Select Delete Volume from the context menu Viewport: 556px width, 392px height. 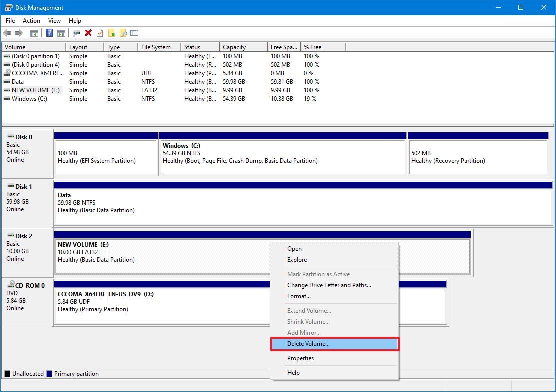309,344
